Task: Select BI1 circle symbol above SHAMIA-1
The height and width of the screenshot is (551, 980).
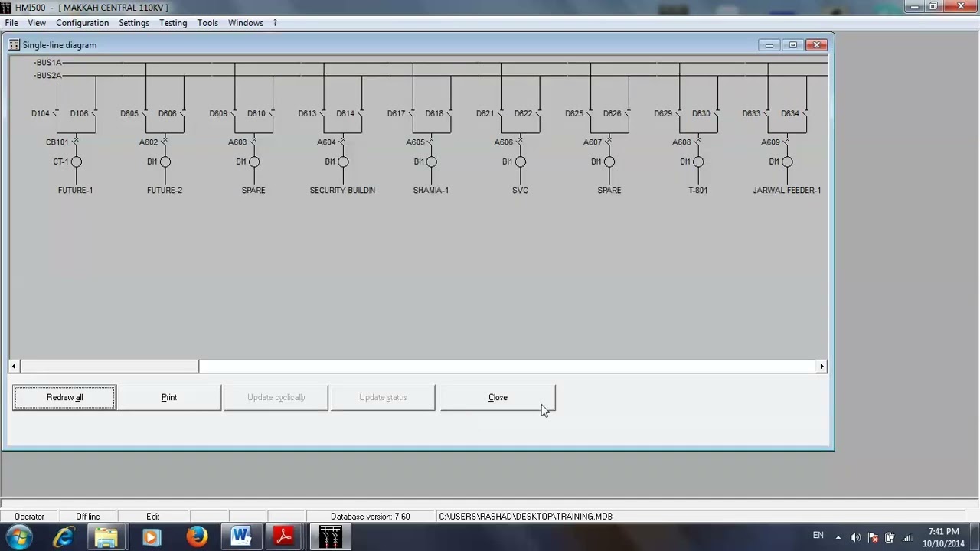Action: coord(431,161)
